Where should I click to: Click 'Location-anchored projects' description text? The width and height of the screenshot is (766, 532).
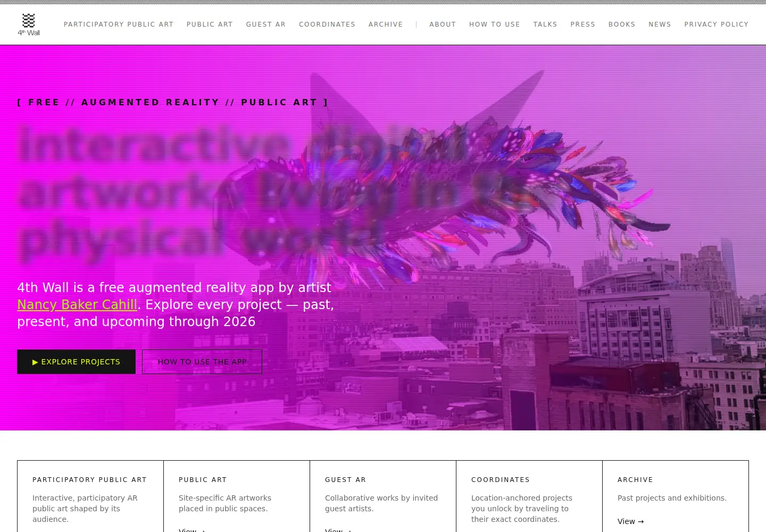coord(522,509)
